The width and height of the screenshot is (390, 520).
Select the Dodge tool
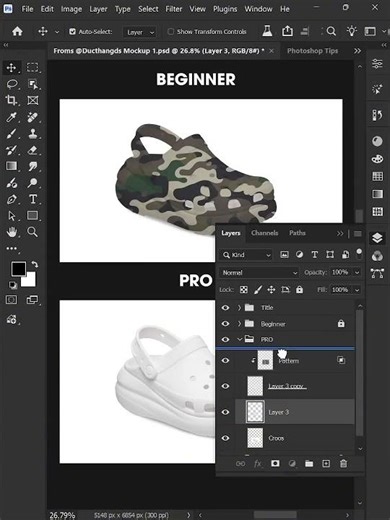coord(33,183)
